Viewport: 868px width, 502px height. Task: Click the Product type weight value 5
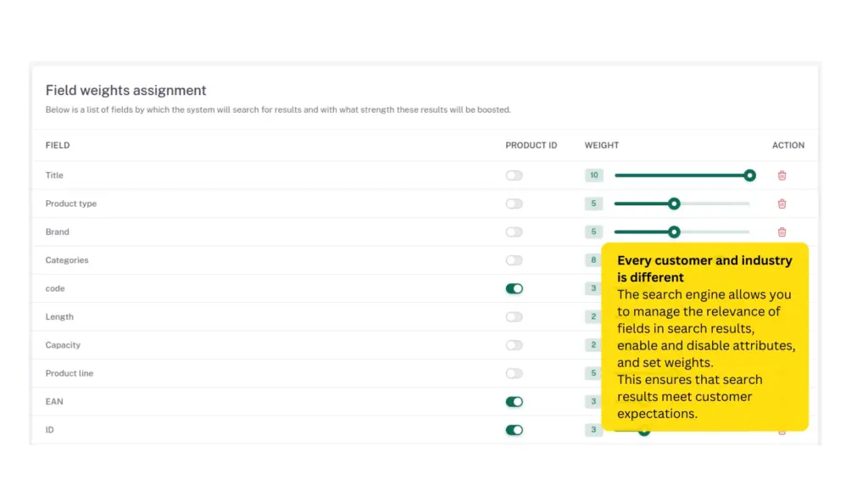[x=593, y=204]
